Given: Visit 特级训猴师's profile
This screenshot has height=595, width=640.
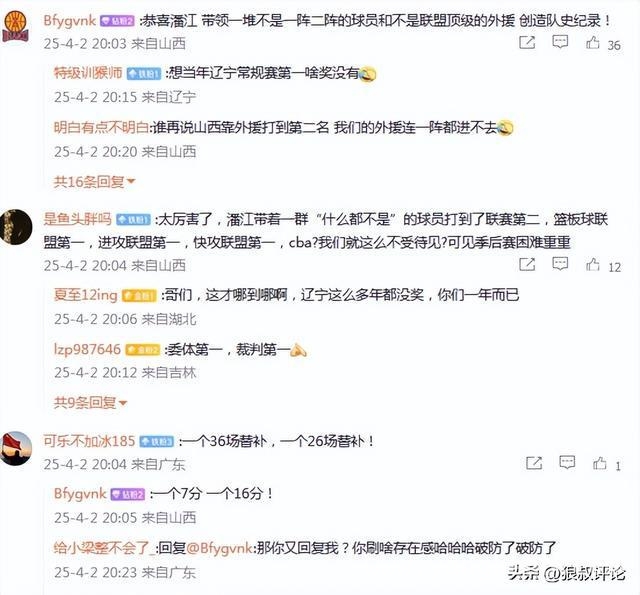Looking at the screenshot, I should [x=88, y=73].
